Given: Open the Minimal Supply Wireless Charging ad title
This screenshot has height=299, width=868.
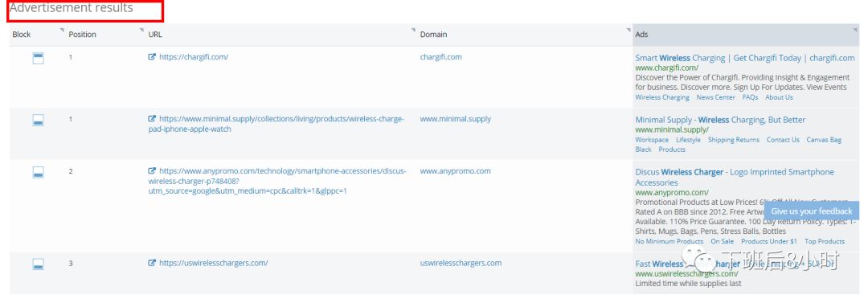Looking at the screenshot, I should click(x=720, y=120).
